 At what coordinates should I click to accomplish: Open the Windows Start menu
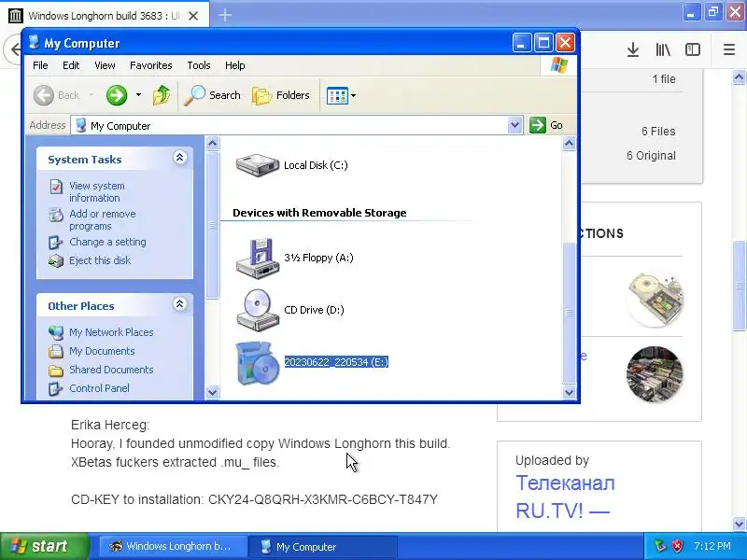pyautogui.click(x=45, y=546)
